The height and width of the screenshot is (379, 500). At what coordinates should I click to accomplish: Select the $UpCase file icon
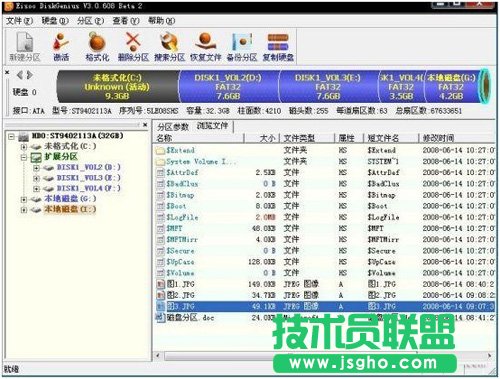161,262
